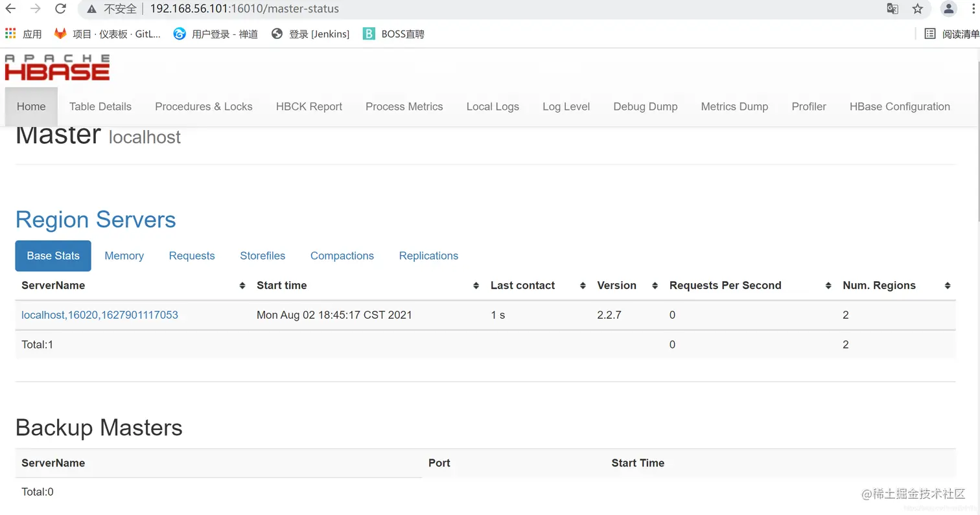Open the Region Servers heading link
The height and width of the screenshot is (515, 980).
(x=96, y=220)
